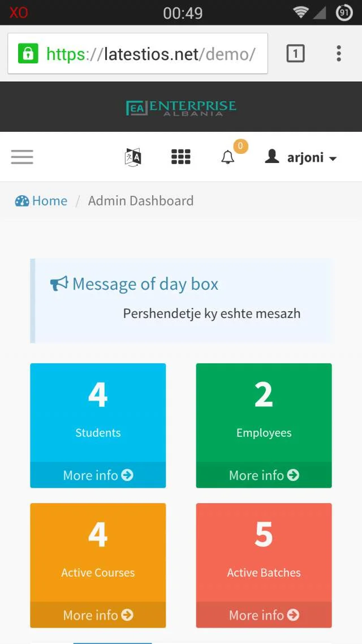Go to Home breadcrumb link

pyautogui.click(x=41, y=201)
